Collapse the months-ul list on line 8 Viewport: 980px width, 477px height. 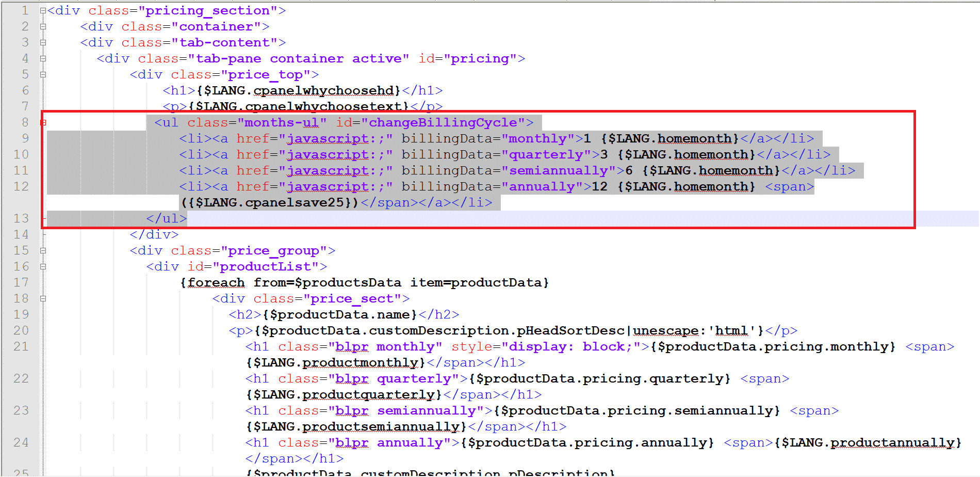(43, 122)
